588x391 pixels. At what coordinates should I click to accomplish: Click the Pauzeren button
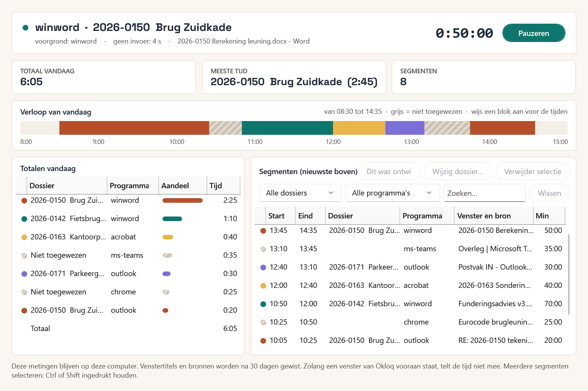(x=534, y=33)
